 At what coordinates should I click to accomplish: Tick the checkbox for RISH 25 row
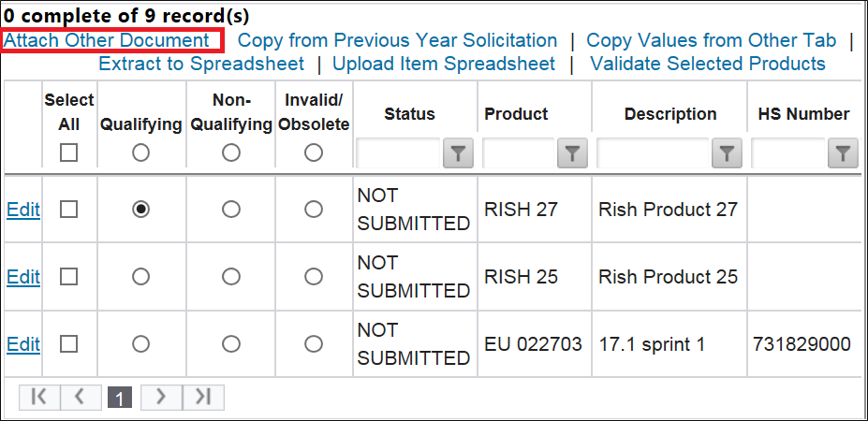[68, 277]
